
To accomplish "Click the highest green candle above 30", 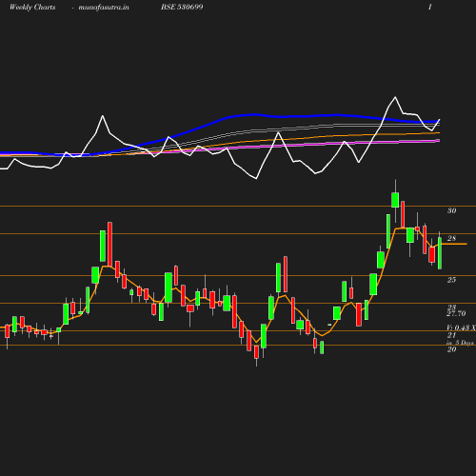I will pyautogui.click(x=395, y=200).
